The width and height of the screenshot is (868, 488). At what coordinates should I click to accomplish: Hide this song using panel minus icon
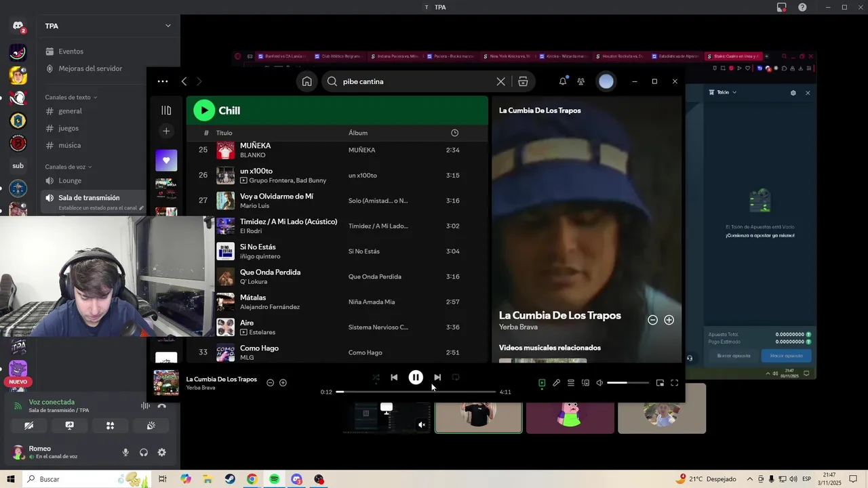652,320
